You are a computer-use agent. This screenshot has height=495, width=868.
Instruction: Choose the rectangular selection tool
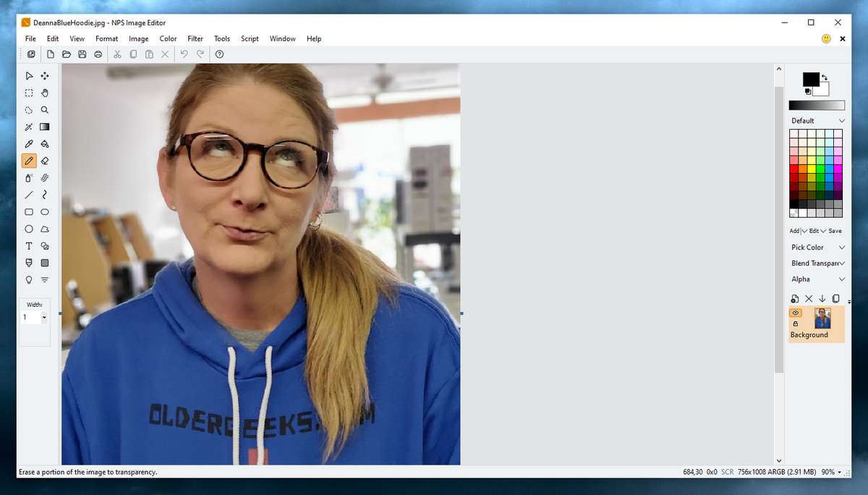click(29, 93)
